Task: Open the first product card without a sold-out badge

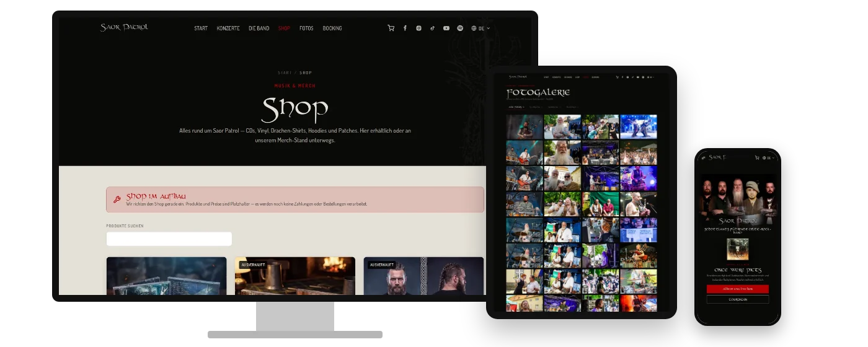Action: (166, 276)
